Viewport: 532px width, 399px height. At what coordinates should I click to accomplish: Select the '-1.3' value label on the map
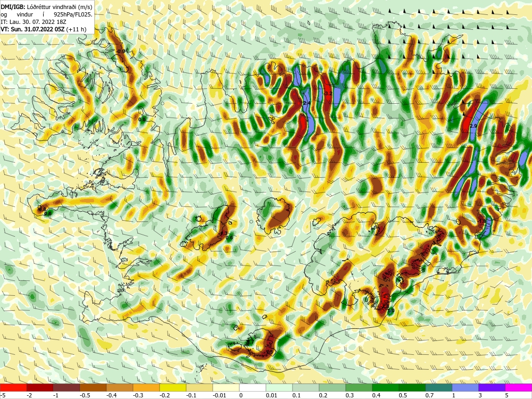click(223, 234)
